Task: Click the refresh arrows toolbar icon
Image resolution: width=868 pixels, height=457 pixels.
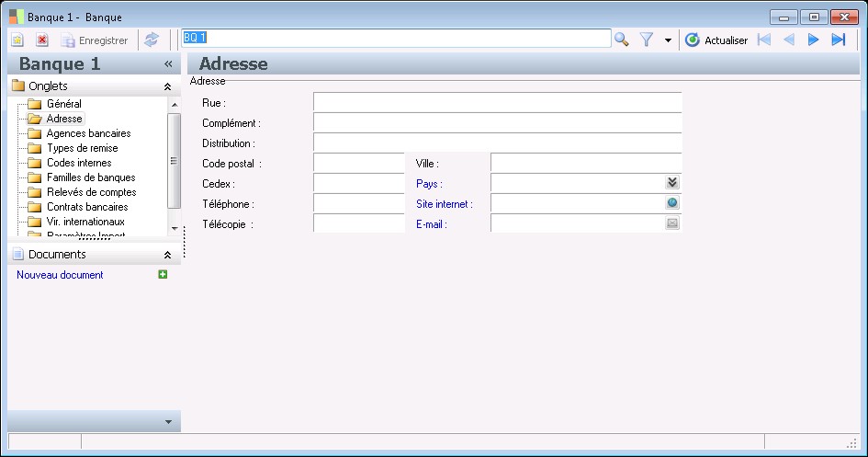Action: (152, 40)
